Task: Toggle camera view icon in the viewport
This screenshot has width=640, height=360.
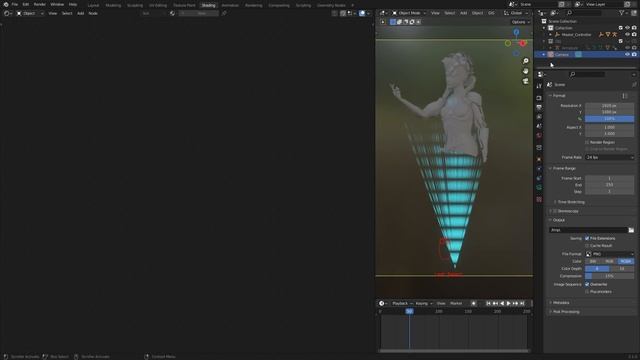Action: [526, 81]
